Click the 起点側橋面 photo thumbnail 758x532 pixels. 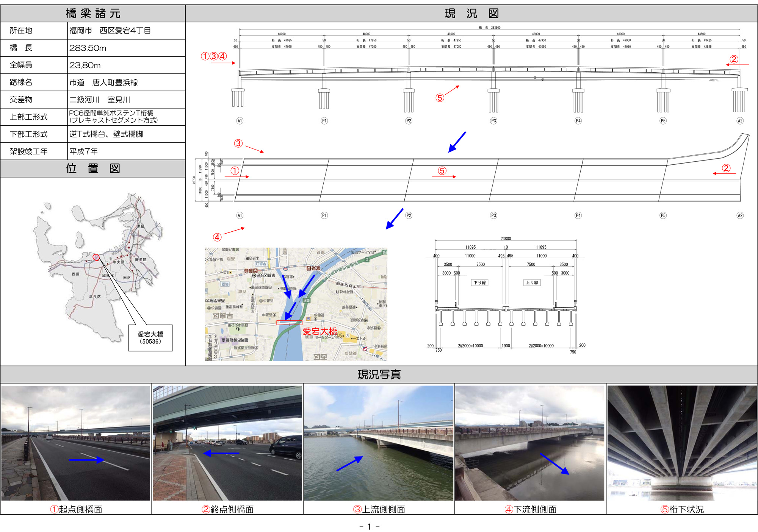click(76, 442)
